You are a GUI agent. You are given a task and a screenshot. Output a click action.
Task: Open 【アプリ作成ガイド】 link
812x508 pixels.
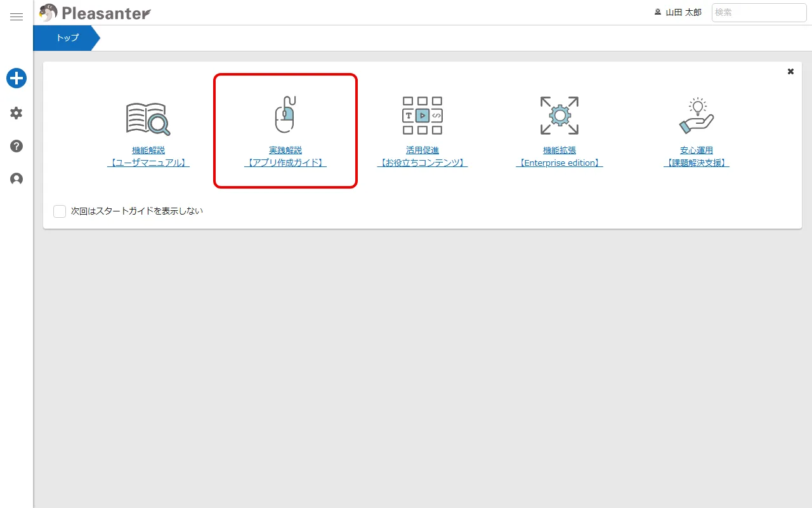tap(285, 163)
